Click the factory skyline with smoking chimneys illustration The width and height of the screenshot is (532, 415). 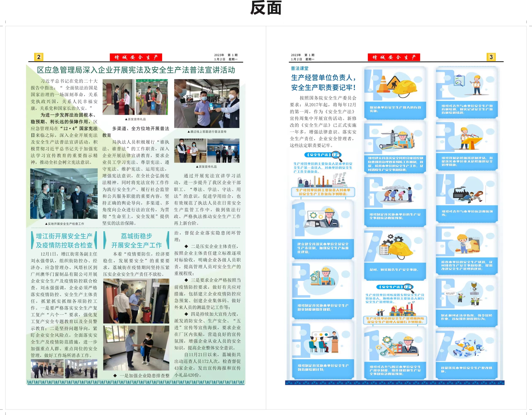tap(323, 180)
